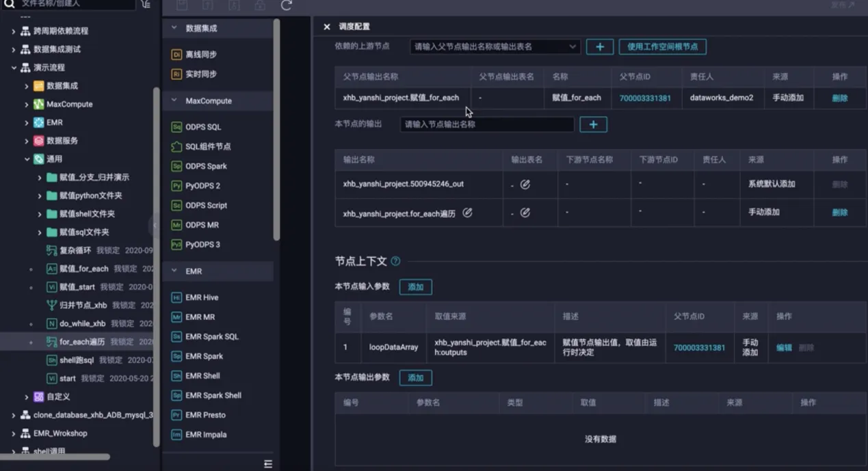Select the ODPS Script node icon

pyautogui.click(x=176, y=205)
